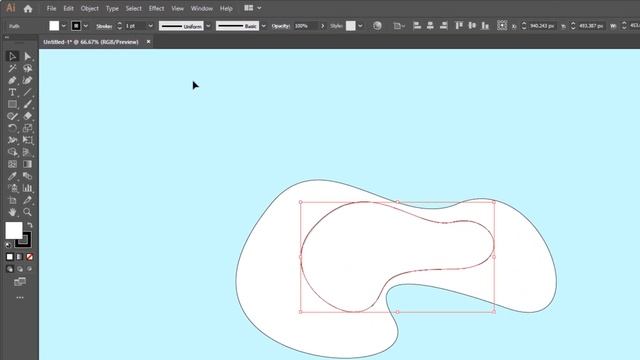Select the Rotate tool
The image size is (640, 360).
[12, 128]
